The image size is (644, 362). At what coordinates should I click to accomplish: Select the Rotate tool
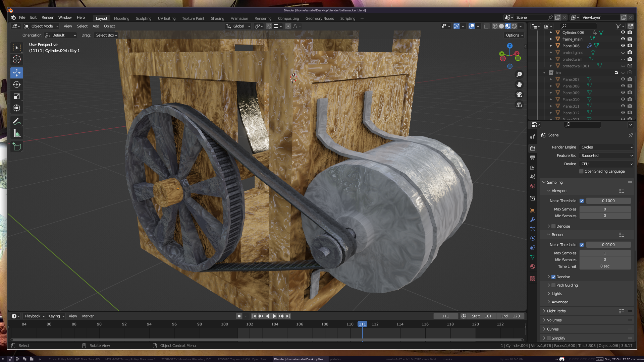coord(16,84)
